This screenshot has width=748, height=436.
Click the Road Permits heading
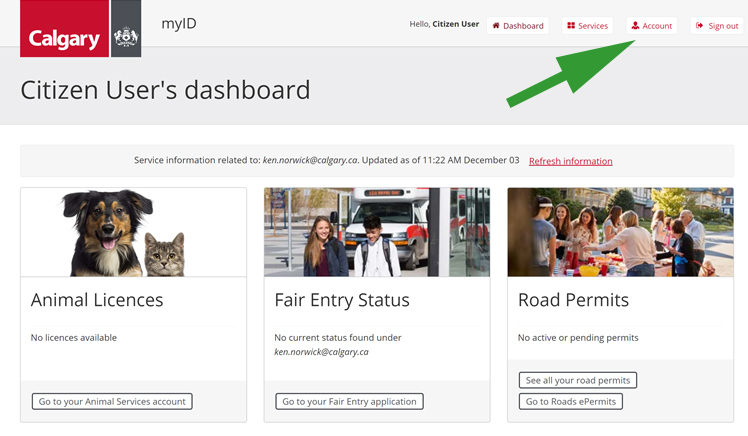[x=573, y=300]
